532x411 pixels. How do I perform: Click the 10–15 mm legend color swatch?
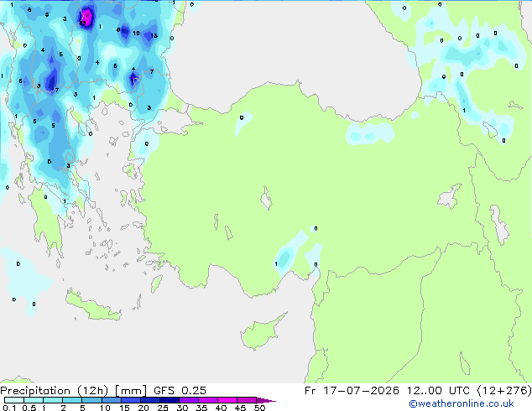click(111, 400)
